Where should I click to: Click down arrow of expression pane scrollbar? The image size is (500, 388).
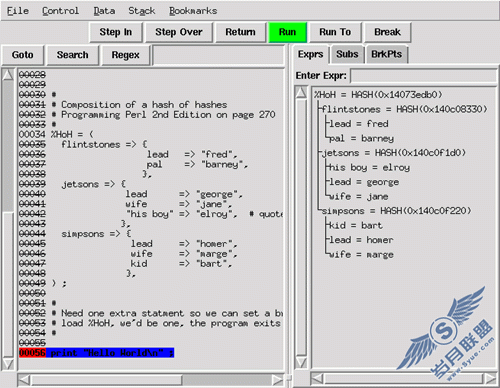click(301, 362)
